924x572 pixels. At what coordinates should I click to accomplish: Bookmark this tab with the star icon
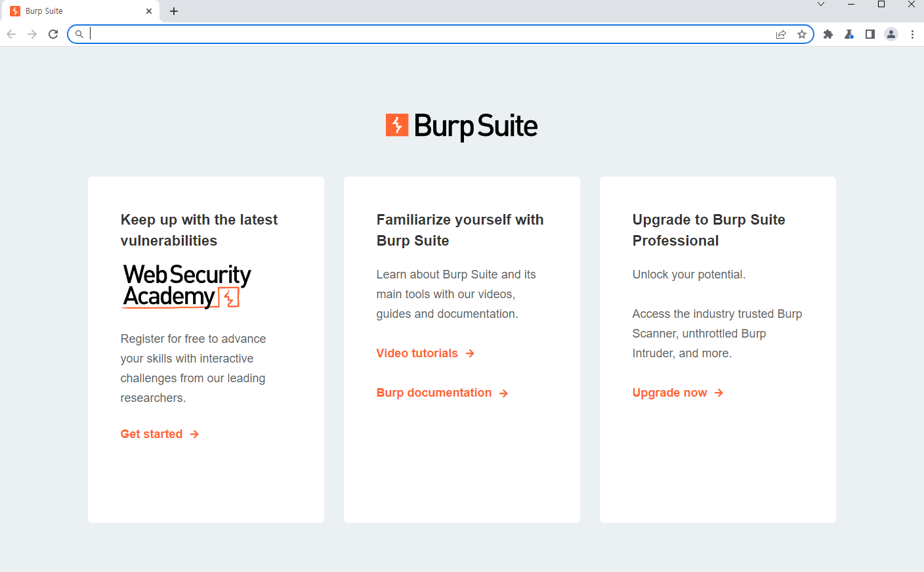tap(802, 34)
